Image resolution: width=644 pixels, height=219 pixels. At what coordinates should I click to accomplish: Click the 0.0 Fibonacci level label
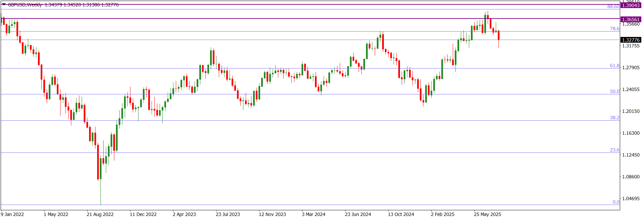point(616,202)
